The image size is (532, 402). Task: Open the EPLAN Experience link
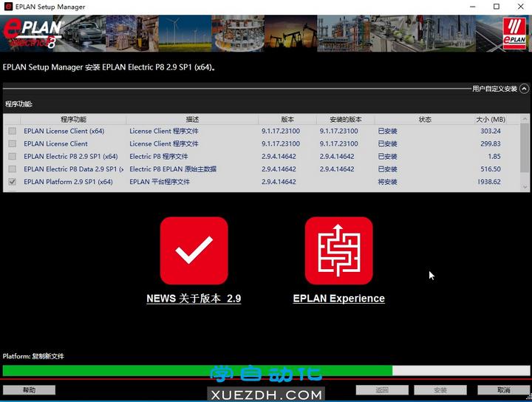pyautogui.click(x=338, y=299)
